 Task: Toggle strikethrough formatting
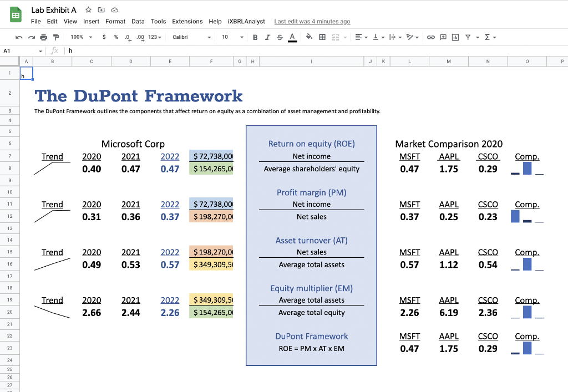coord(280,37)
